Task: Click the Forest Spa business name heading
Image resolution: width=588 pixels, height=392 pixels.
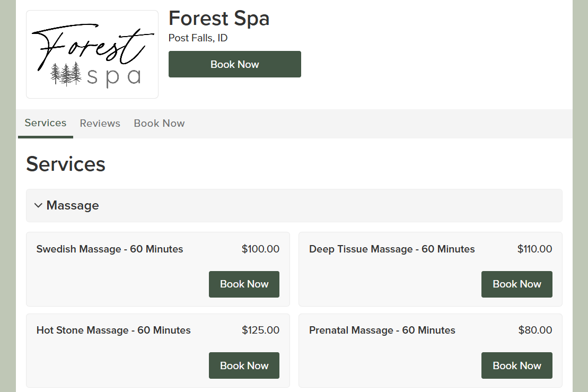Action: point(219,19)
